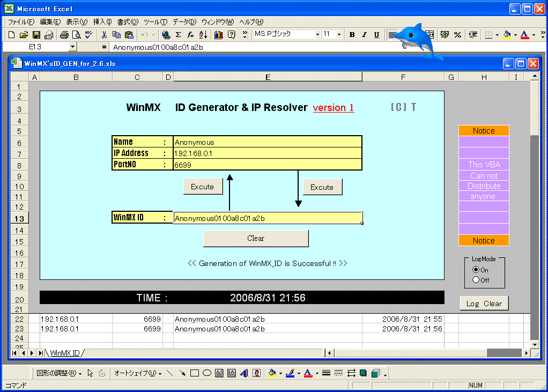Open the Name Box dropdown arrow
The image size is (548, 392).
tap(72, 47)
